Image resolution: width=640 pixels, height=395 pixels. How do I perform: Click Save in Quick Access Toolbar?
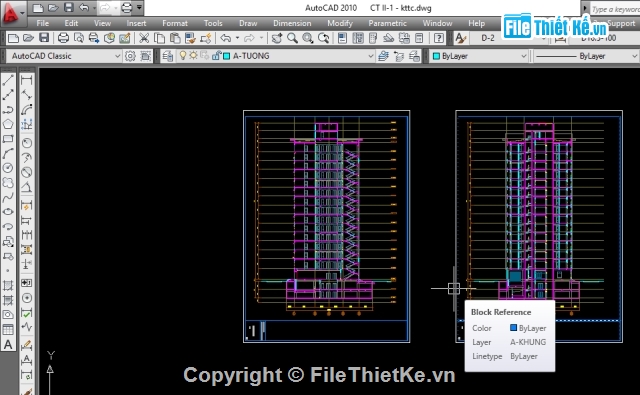pyautogui.click(x=69, y=7)
